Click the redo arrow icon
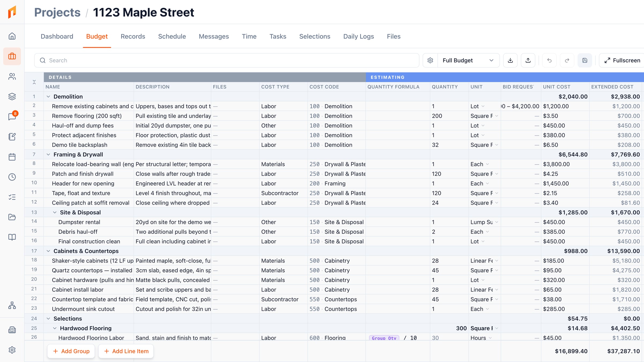 (x=567, y=60)
